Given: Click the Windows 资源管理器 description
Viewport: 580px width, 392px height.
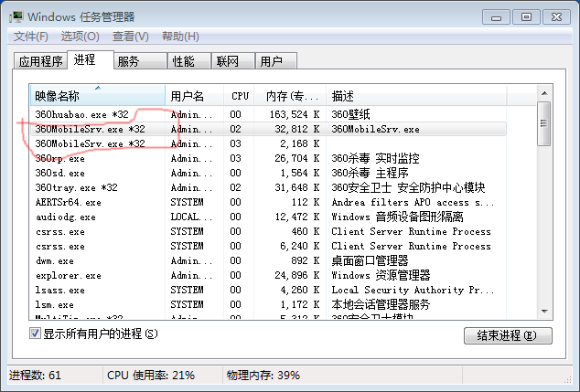Looking at the screenshot, I should (x=381, y=276).
